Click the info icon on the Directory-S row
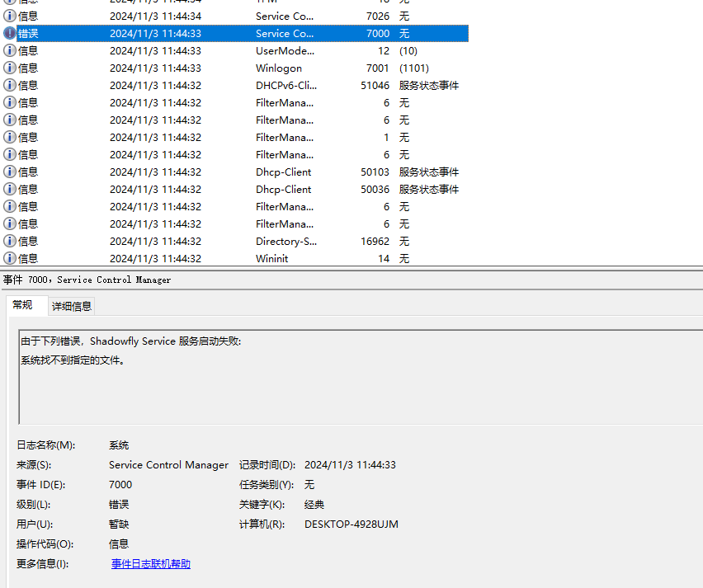Image resolution: width=703 pixels, height=588 pixels. (x=9, y=241)
